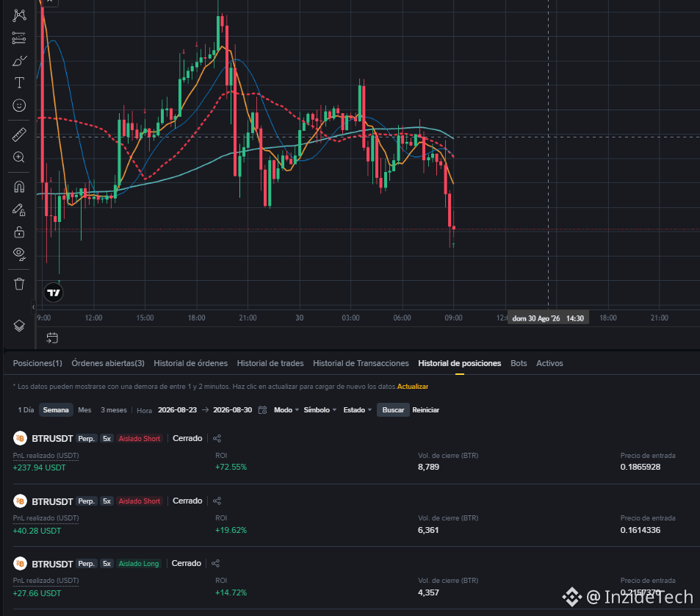This screenshot has width=700, height=616.
Task: Click the Reiniciar button
Action: click(x=425, y=409)
